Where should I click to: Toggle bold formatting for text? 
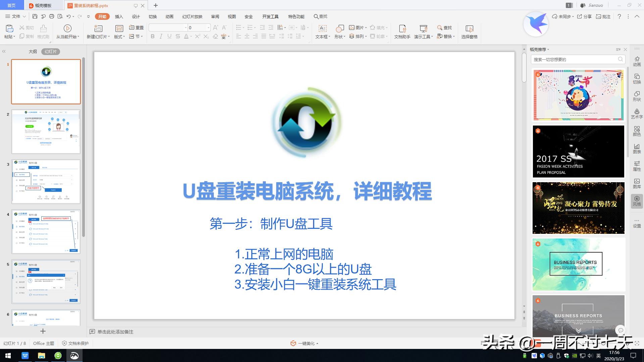pyautogui.click(x=152, y=36)
